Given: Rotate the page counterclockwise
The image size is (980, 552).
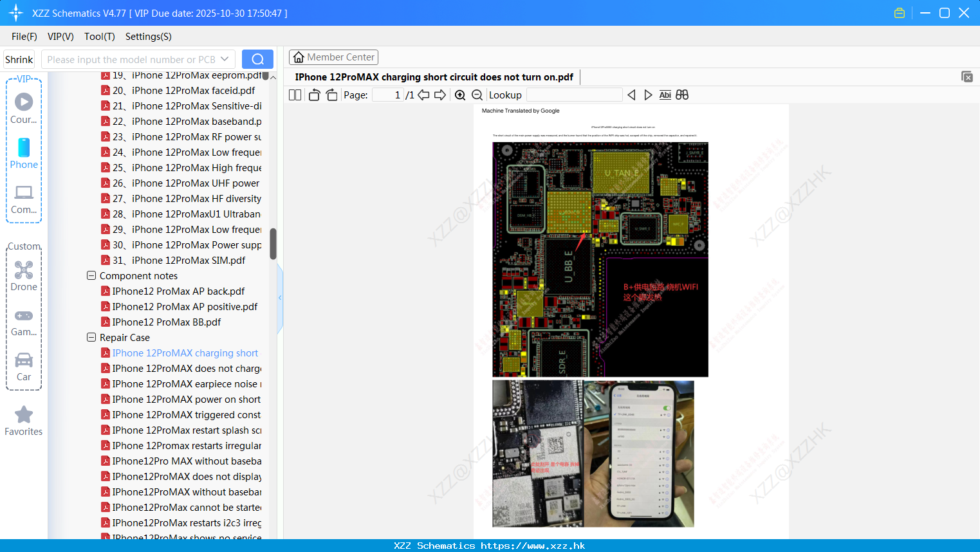Looking at the screenshot, I should [314, 95].
